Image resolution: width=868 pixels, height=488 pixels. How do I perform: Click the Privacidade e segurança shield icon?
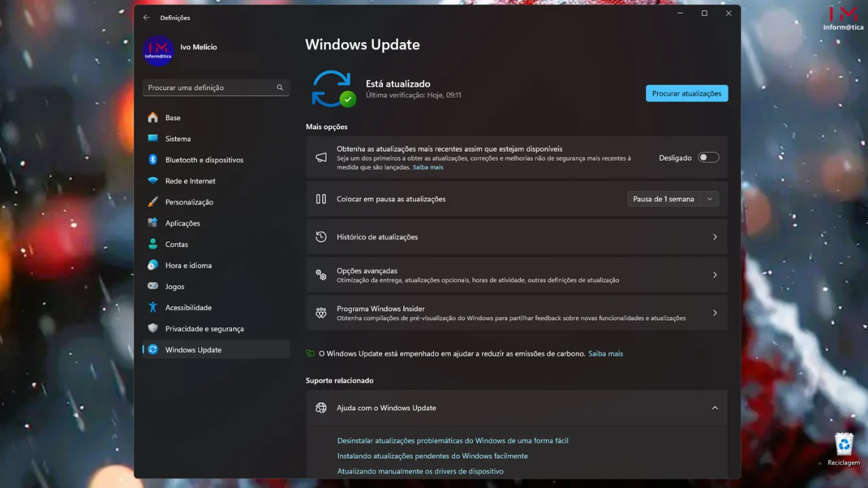(153, 328)
